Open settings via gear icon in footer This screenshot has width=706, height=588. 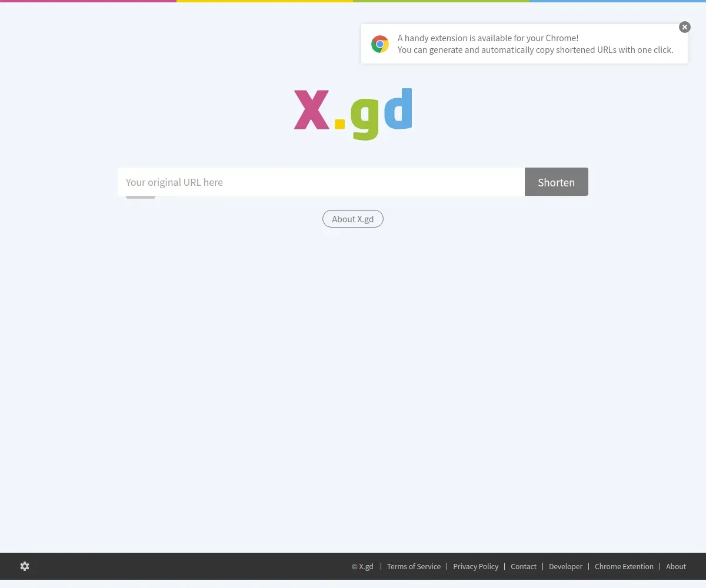click(25, 566)
